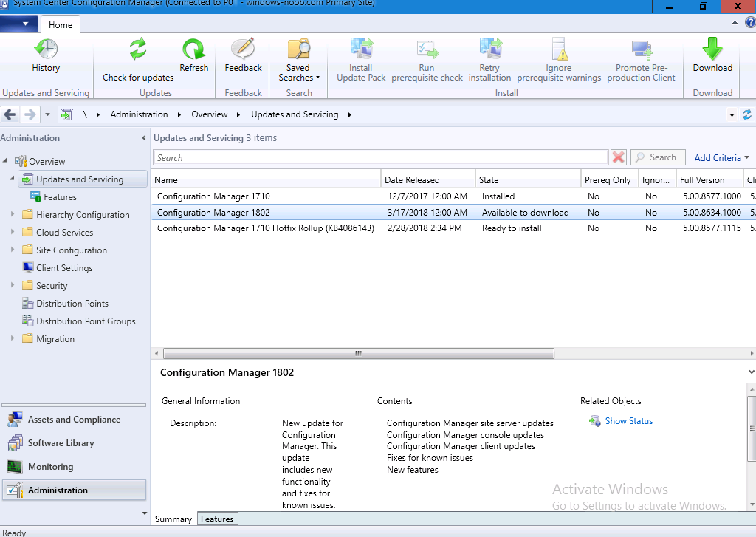The width and height of the screenshot is (756, 537).
Task: Open Saved Searches dropdown
Action: [298, 60]
